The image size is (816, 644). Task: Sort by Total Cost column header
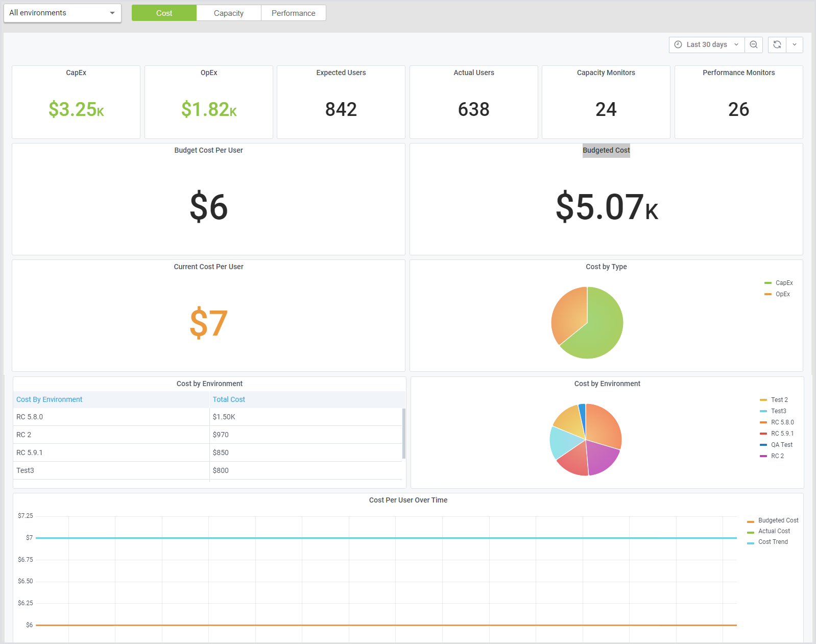(x=229, y=399)
